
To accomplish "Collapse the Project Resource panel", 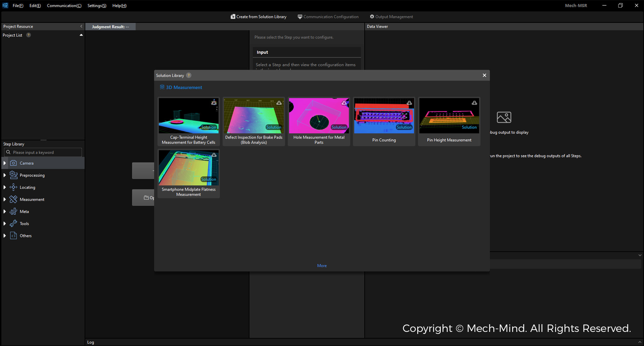I will tap(81, 26).
